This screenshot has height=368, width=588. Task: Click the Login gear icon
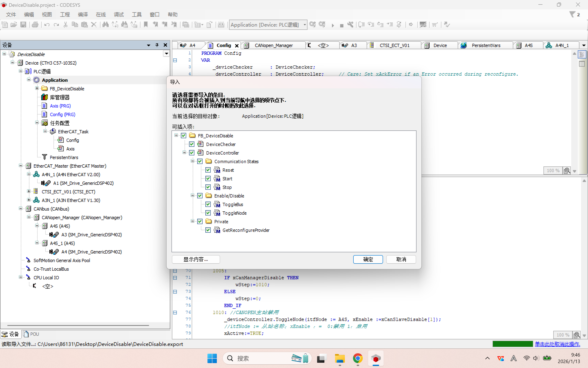click(313, 25)
